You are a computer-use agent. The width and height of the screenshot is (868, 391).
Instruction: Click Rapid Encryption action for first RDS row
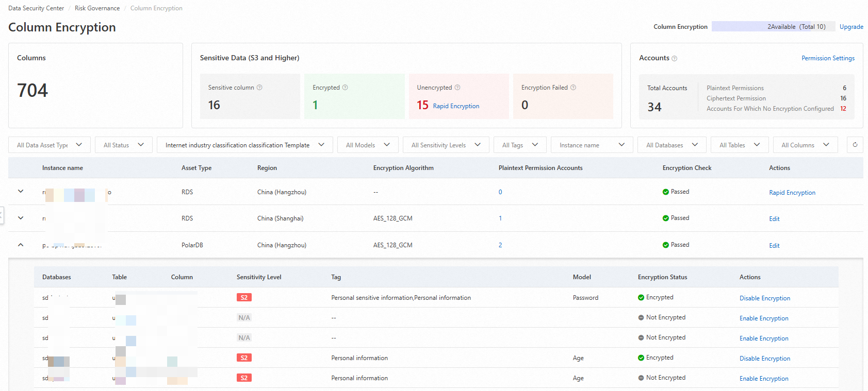pyautogui.click(x=792, y=193)
